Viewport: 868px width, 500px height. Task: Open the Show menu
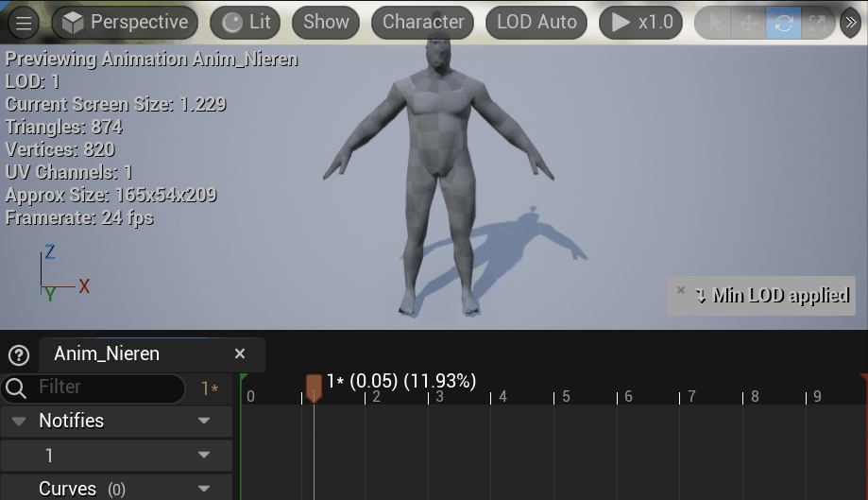click(326, 23)
